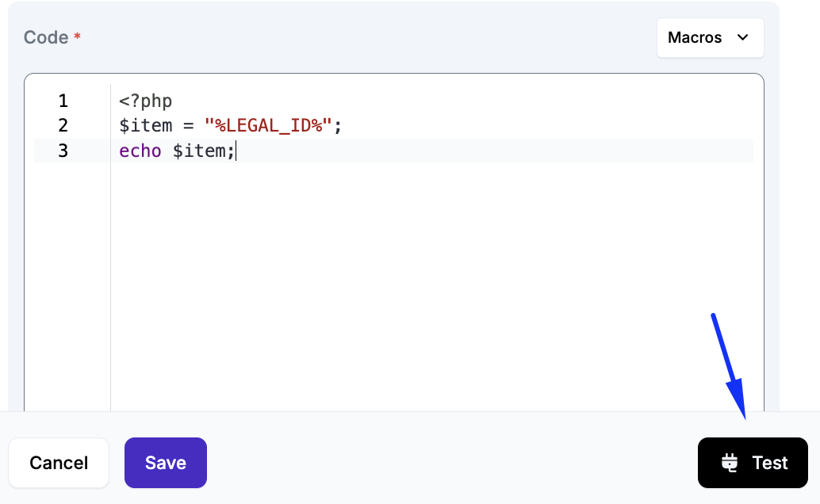Click the equals sign on line 2
This screenshot has height=504, width=820.
(x=189, y=126)
